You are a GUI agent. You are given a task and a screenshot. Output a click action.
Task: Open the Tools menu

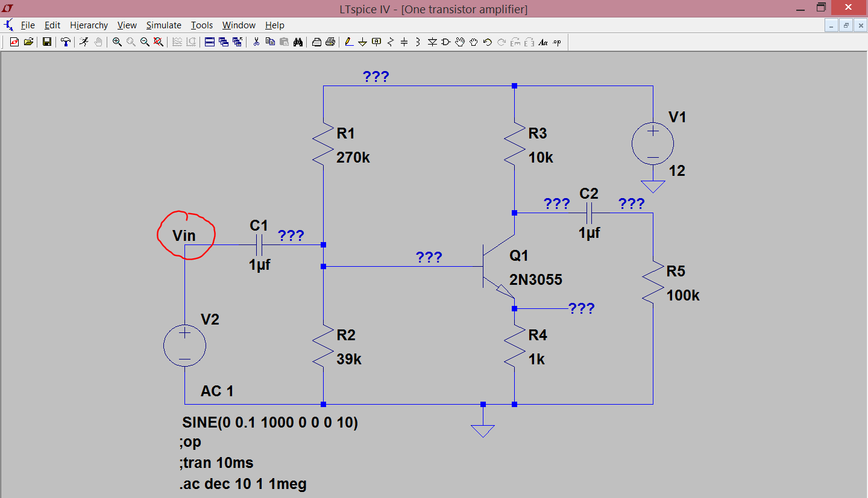(x=202, y=25)
